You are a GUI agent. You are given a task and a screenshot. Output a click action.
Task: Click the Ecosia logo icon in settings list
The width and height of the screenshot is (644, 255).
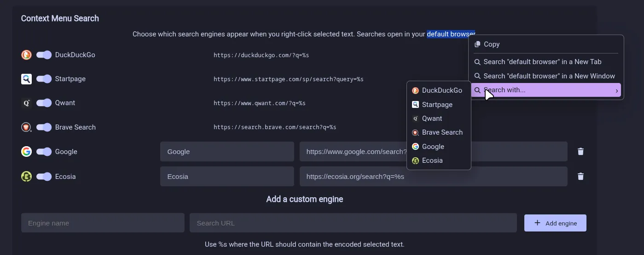(26, 177)
